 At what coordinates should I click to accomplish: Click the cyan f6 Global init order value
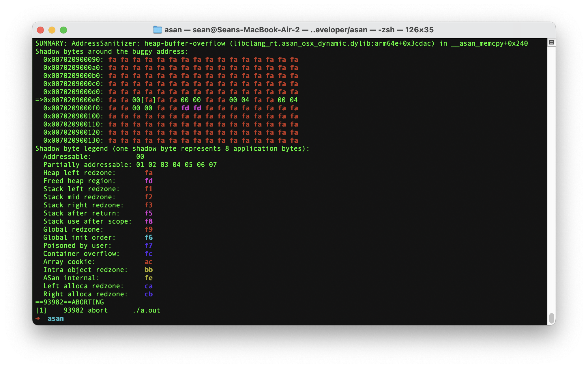click(149, 237)
